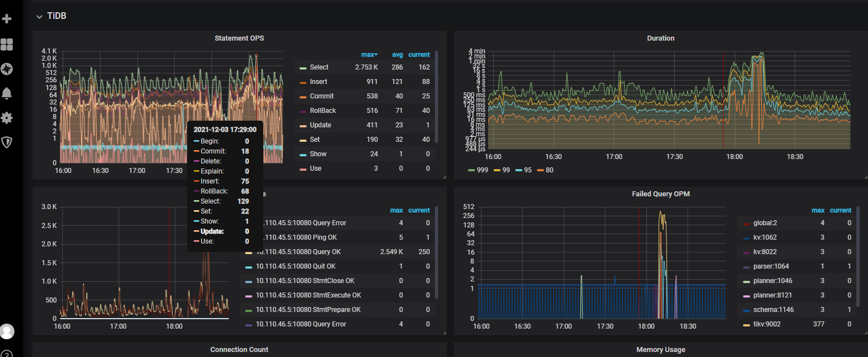
Task: Open the Create plus menu in sidebar
Action: 7,19
